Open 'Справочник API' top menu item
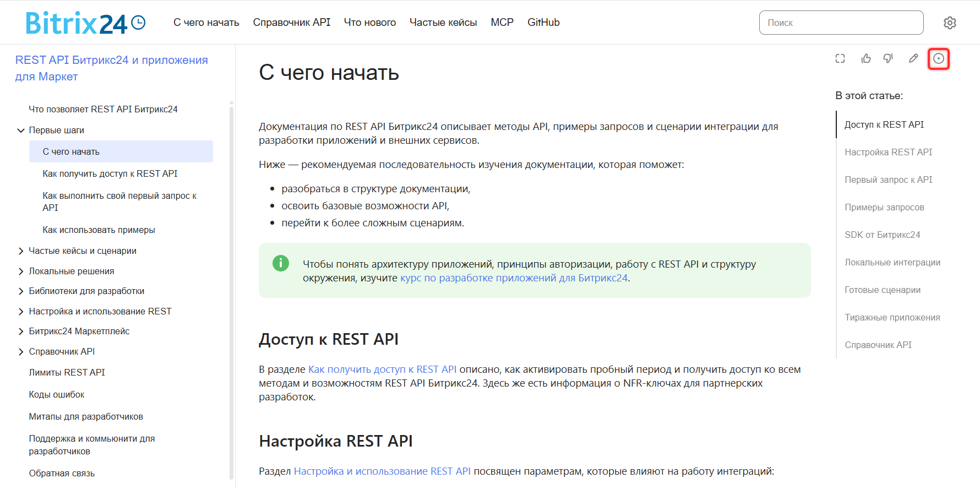This screenshot has height=489, width=980. pos(292,23)
